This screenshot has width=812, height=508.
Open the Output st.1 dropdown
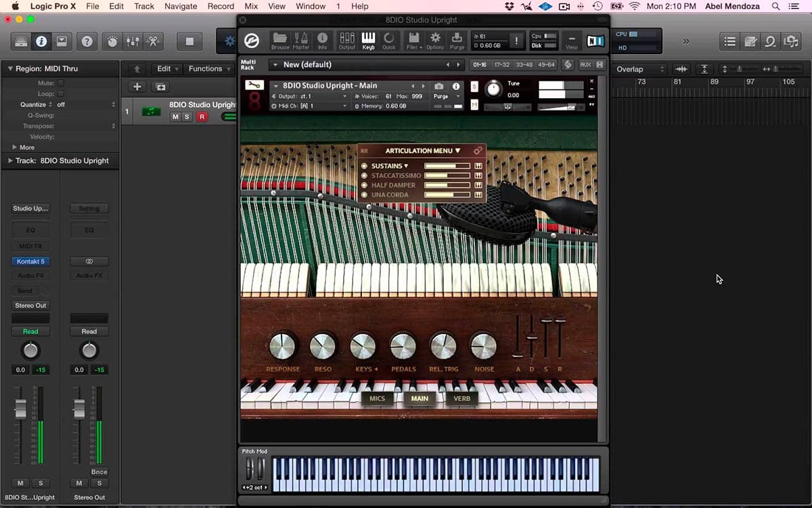310,96
